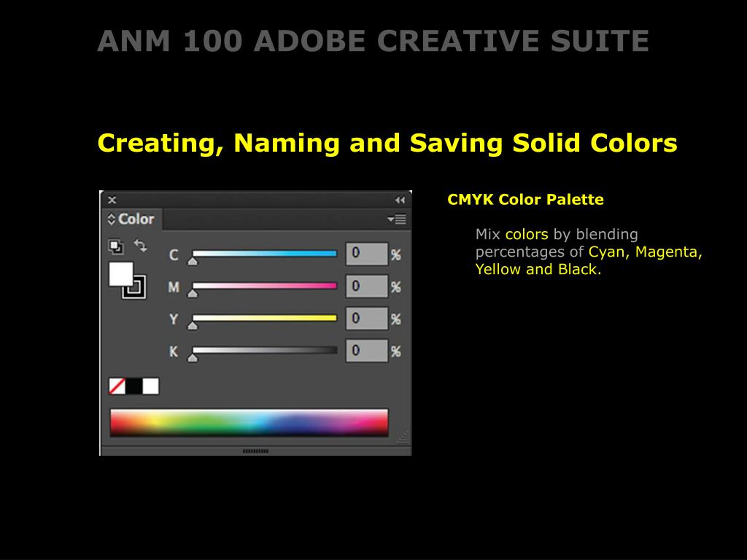
Task: Click the words 'Cyan, Magenta,' in the description
Action: tap(646, 252)
